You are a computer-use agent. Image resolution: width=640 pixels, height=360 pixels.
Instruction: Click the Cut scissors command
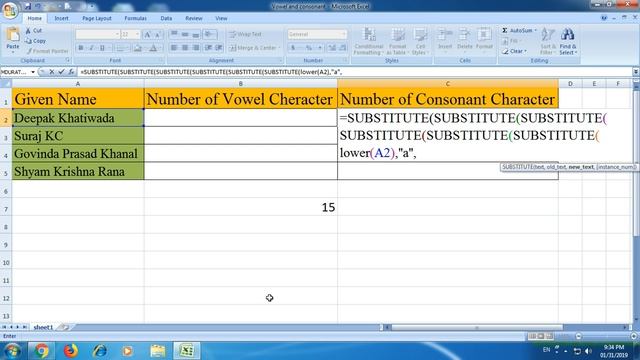coord(33,31)
